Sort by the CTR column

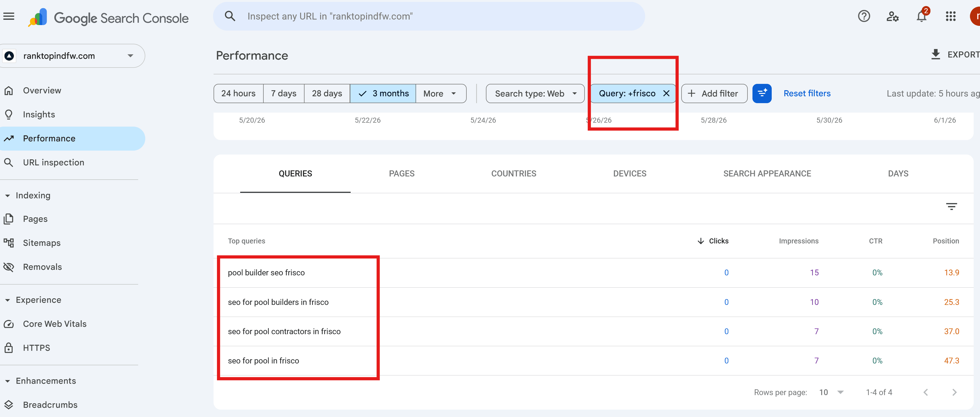click(875, 241)
